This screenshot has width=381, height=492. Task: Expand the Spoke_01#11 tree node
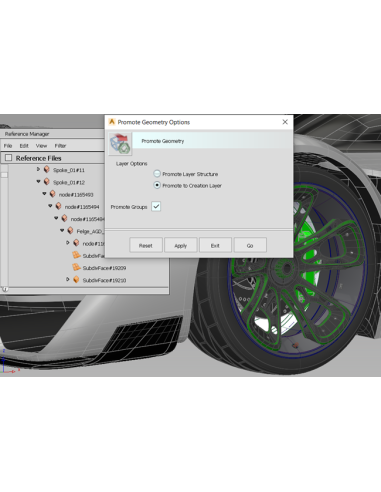pyautogui.click(x=38, y=169)
